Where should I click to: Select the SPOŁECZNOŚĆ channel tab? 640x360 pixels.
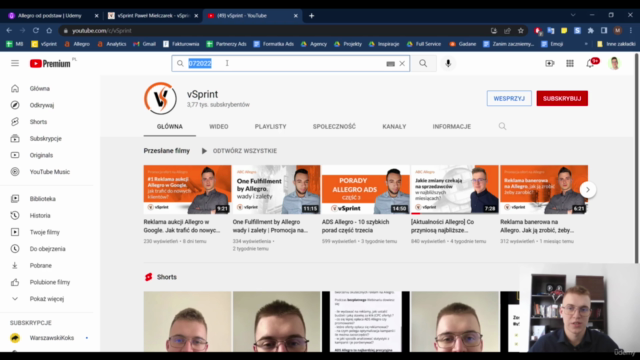click(334, 127)
